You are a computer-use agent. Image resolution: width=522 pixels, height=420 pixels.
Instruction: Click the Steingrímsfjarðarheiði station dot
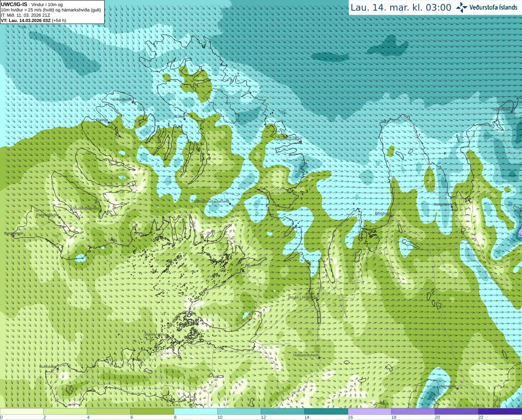230,203
